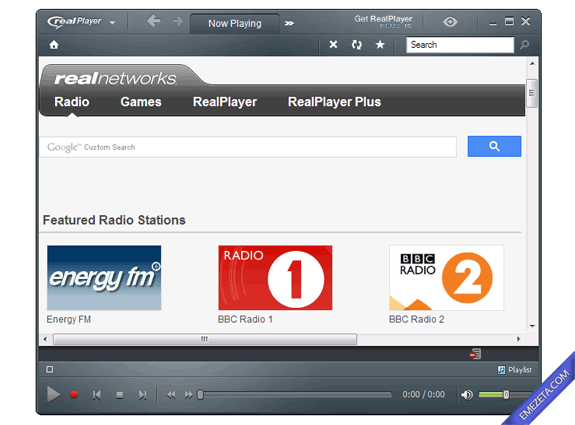Click the blue Google search button
The image size is (575, 425).
point(494,146)
